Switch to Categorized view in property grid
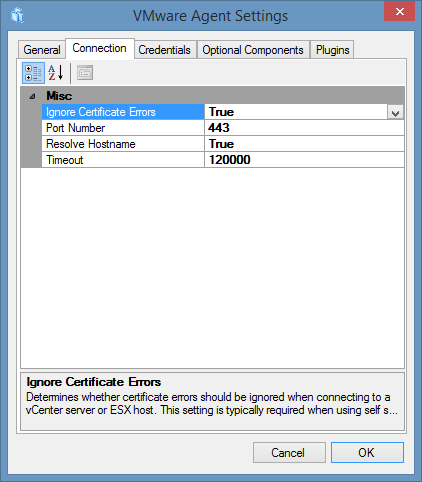Viewport: 422px width, 482px height. (x=33, y=73)
